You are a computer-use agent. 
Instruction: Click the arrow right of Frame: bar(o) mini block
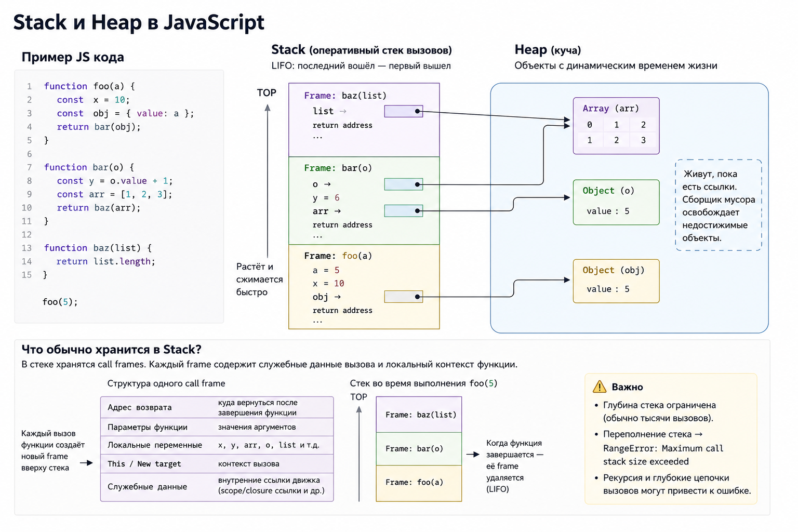coord(473,455)
